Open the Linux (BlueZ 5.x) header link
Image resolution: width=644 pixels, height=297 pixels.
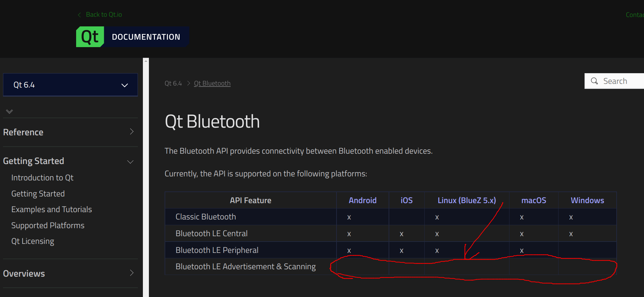[467, 200]
